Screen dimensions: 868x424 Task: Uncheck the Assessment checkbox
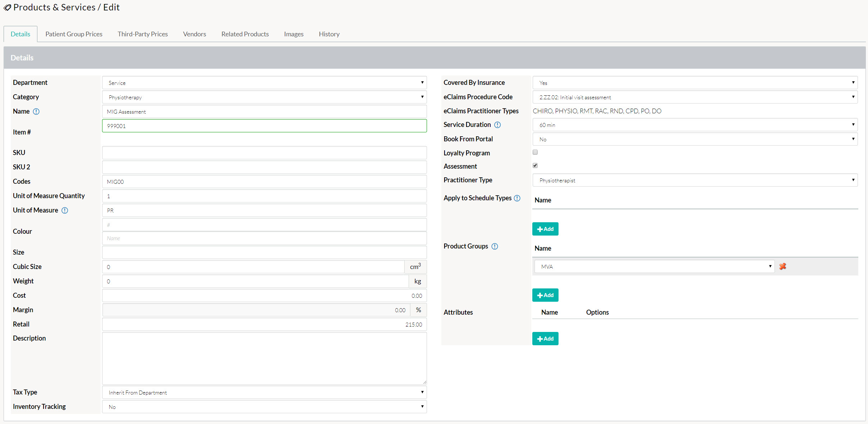pyautogui.click(x=535, y=165)
